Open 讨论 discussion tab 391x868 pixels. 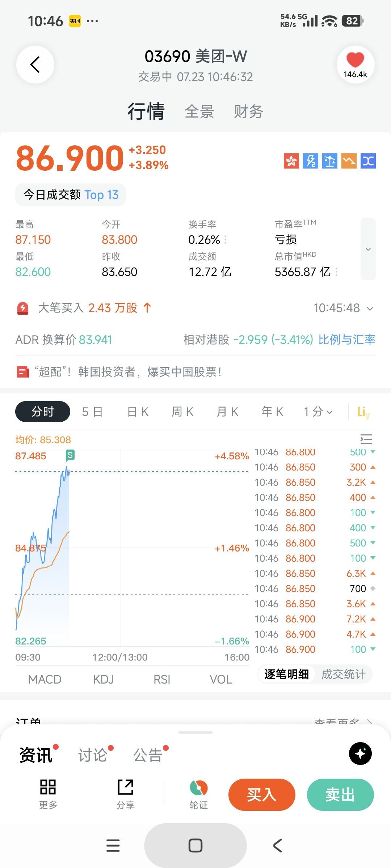pyautogui.click(x=93, y=755)
